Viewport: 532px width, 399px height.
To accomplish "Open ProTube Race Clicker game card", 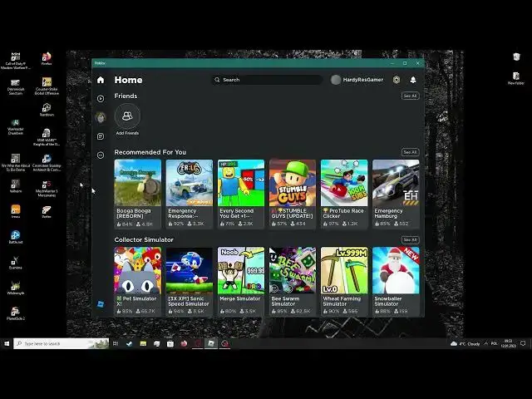I will coord(344,194).
